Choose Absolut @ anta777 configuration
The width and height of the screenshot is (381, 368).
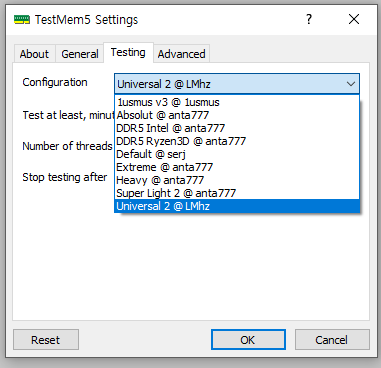237,115
